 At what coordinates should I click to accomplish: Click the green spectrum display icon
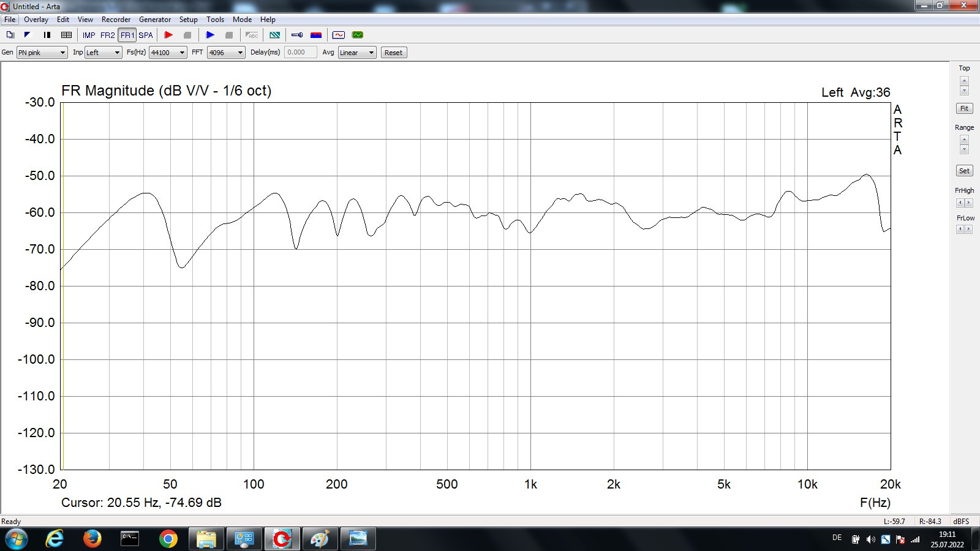[x=358, y=35]
